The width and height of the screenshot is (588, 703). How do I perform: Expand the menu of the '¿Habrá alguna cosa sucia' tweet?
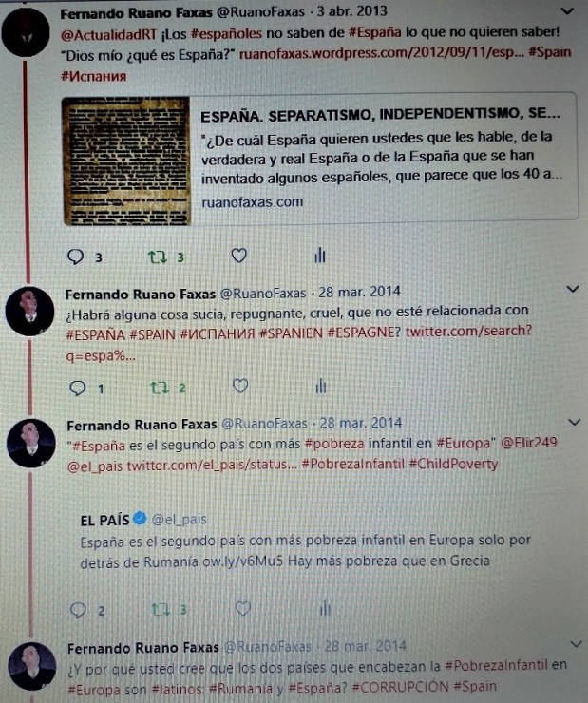[x=573, y=289]
